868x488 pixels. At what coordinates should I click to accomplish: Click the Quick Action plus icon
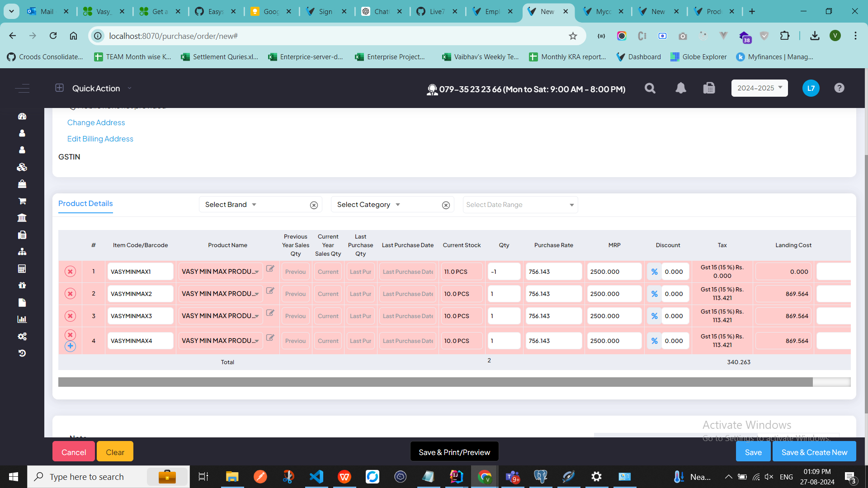59,88
